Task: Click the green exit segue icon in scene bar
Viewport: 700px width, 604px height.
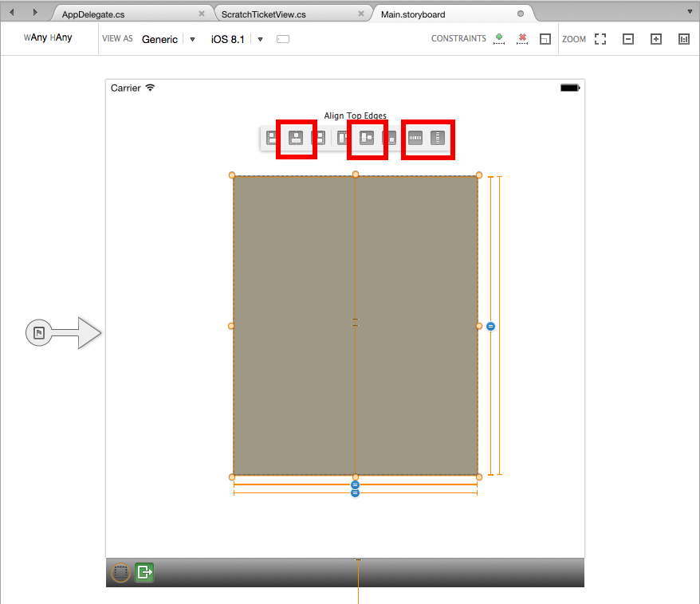Action: [x=144, y=572]
